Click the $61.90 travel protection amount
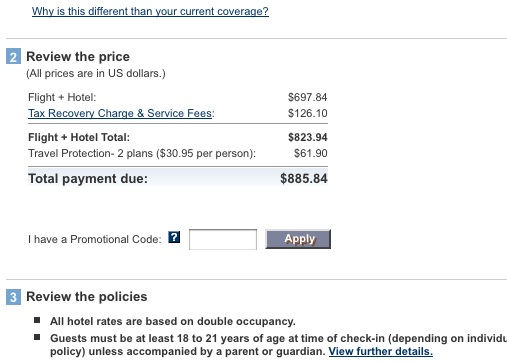 [x=310, y=153]
